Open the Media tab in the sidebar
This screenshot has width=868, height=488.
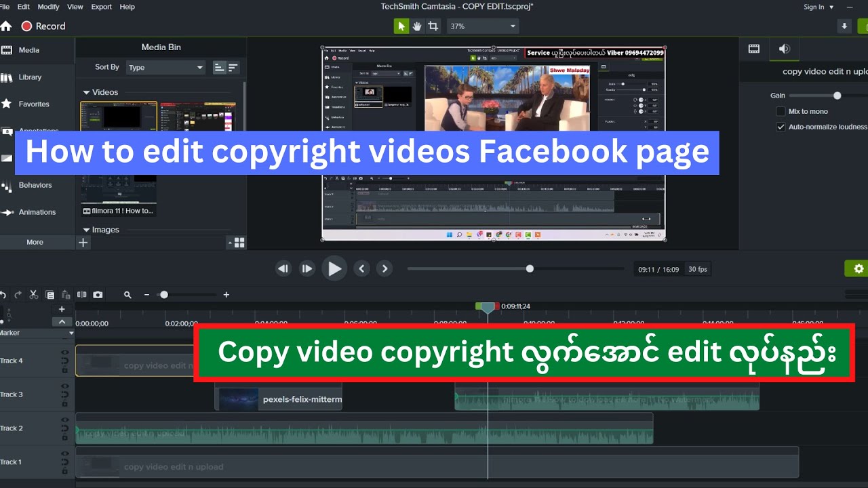pyautogui.click(x=37, y=50)
